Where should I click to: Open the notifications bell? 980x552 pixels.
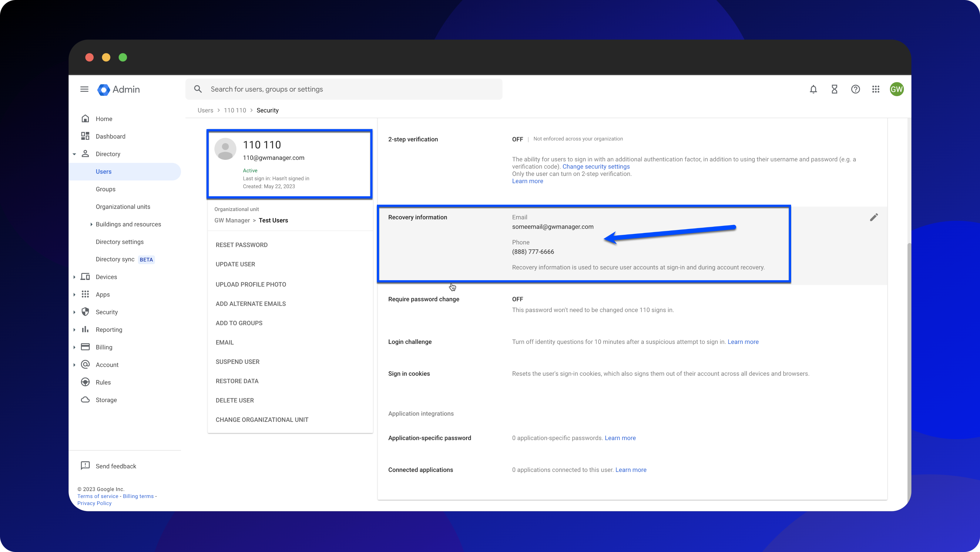[813, 89]
